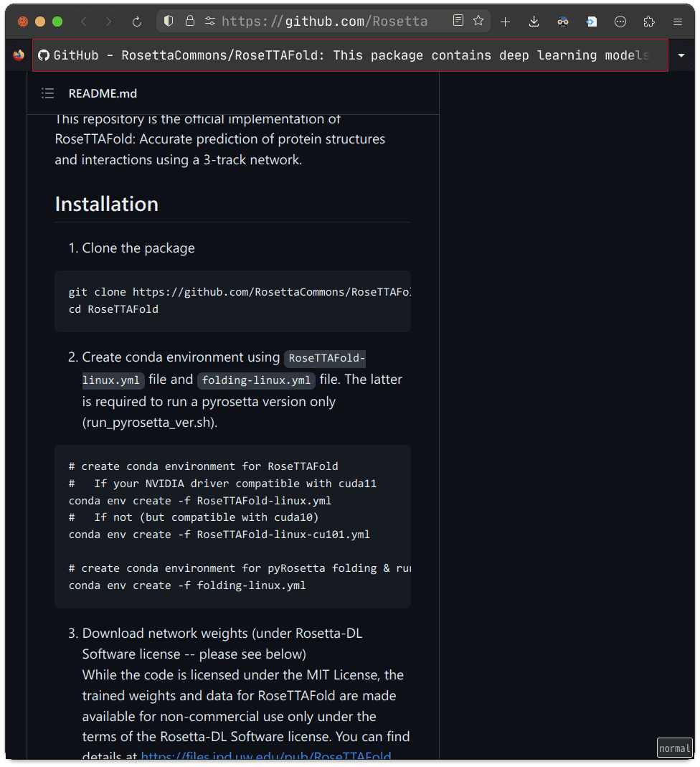Open the files.ipd.uw.edu RoseTTAFold link
The width and height of the screenshot is (700, 767).
(x=266, y=756)
